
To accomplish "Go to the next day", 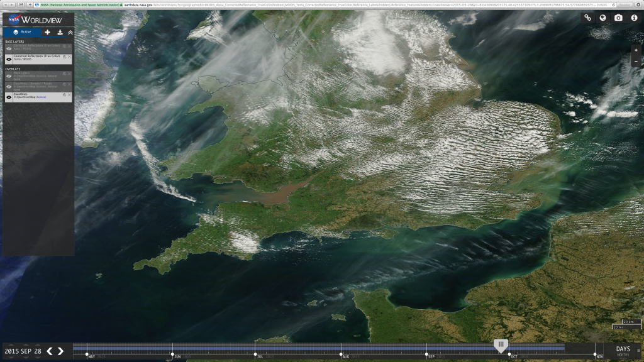I will click(60, 351).
